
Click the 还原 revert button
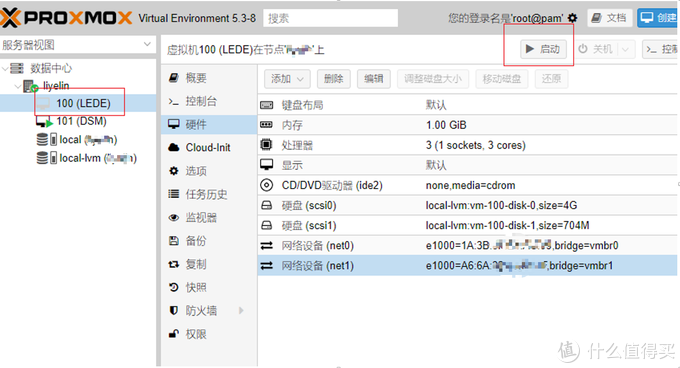coord(551,79)
